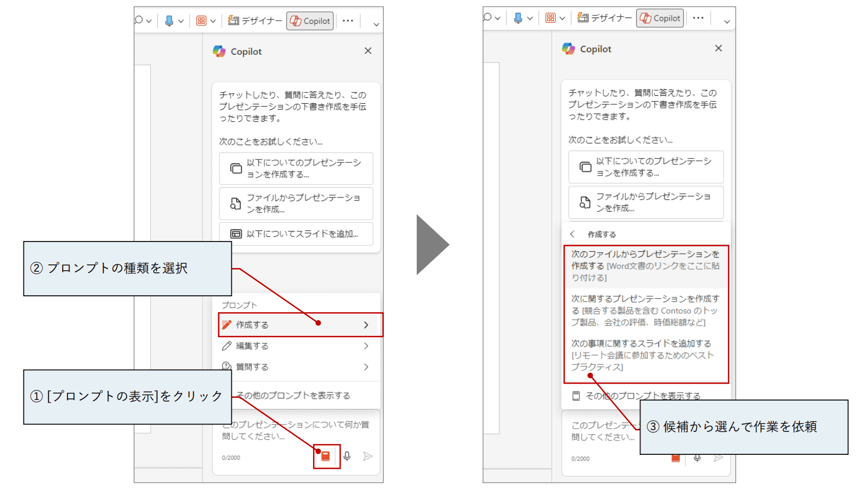Click microphone icon in left chat input
Viewport: 868px width, 491px height.
tap(347, 456)
